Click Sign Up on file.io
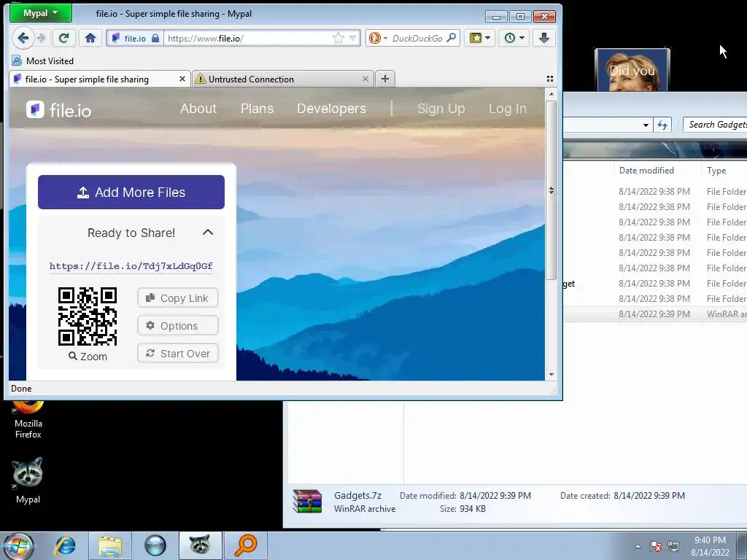 pos(441,109)
